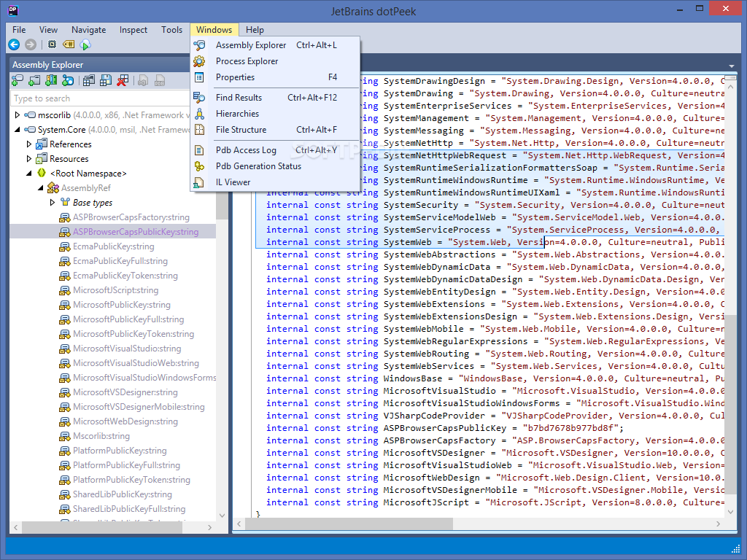The width and height of the screenshot is (747, 560).
Task: Choose Properties from the Windows menu
Action: [275, 77]
